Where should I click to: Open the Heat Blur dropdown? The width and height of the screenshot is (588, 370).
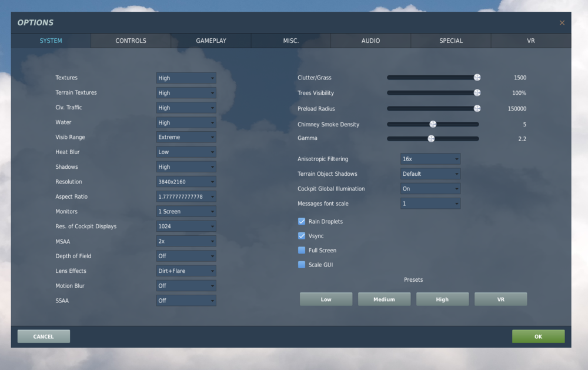(186, 152)
